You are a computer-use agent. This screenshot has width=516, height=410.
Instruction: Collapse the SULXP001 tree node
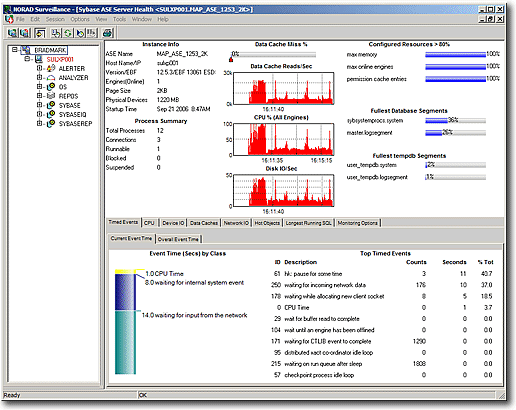(27, 59)
